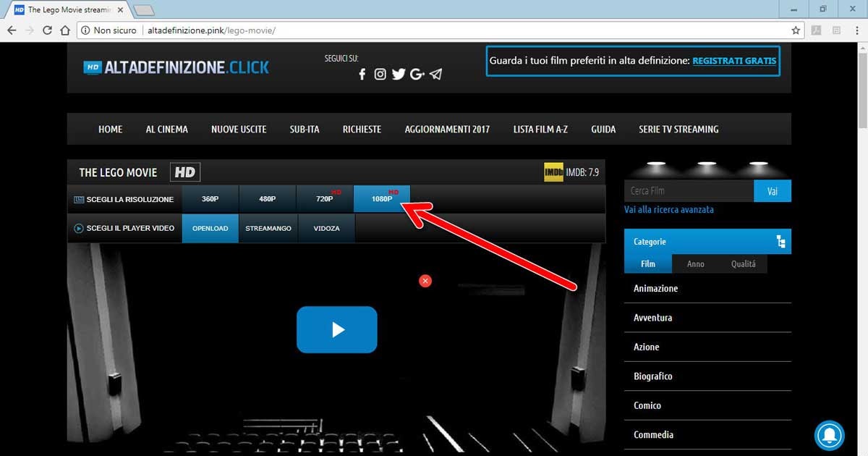Click the yellow IMDb badge
The width and height of the screenshot is (868, 456).
(x=553, y=172)
